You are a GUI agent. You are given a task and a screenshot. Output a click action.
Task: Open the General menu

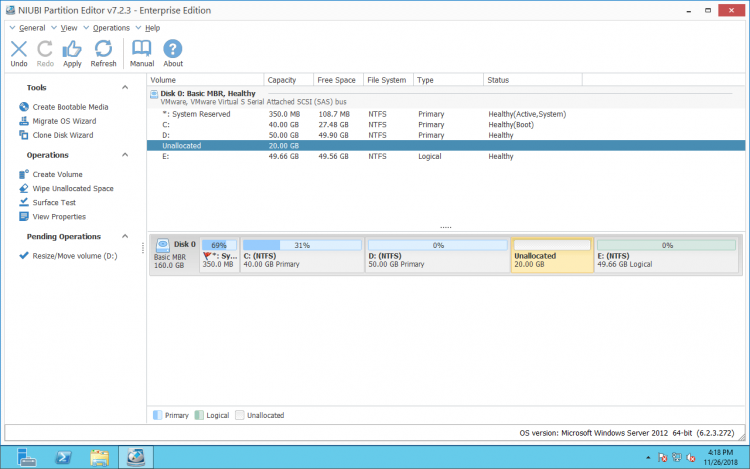[x=31, y=28]
